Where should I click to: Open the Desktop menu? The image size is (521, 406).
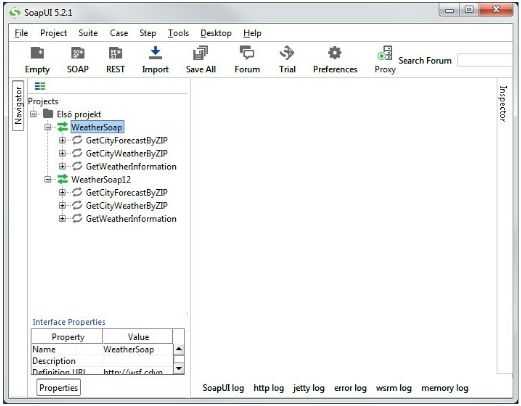point(216,33)
